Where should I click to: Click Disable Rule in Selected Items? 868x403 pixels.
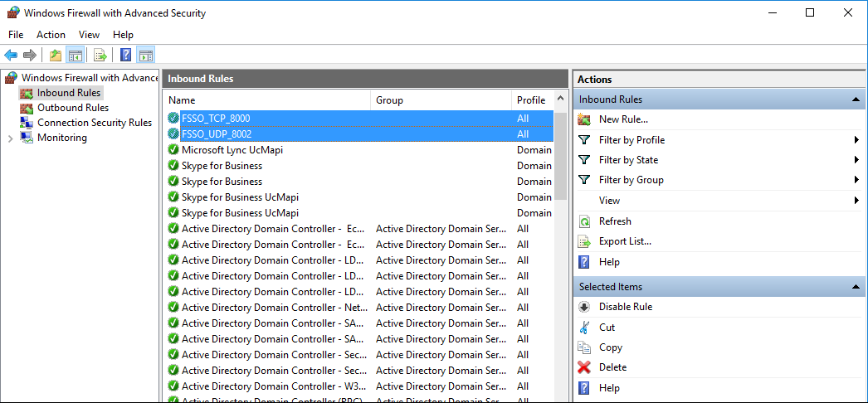click(x=625, y=307)
